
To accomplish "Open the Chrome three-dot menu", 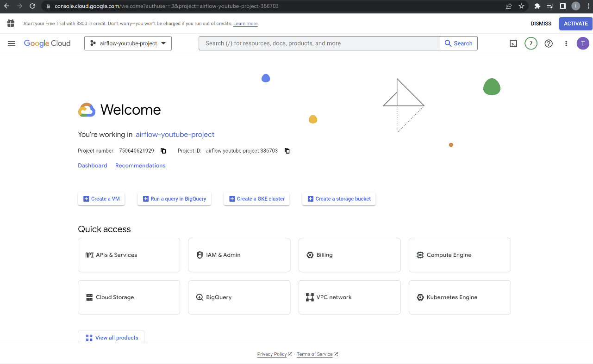I will click(x=588, y=6).
